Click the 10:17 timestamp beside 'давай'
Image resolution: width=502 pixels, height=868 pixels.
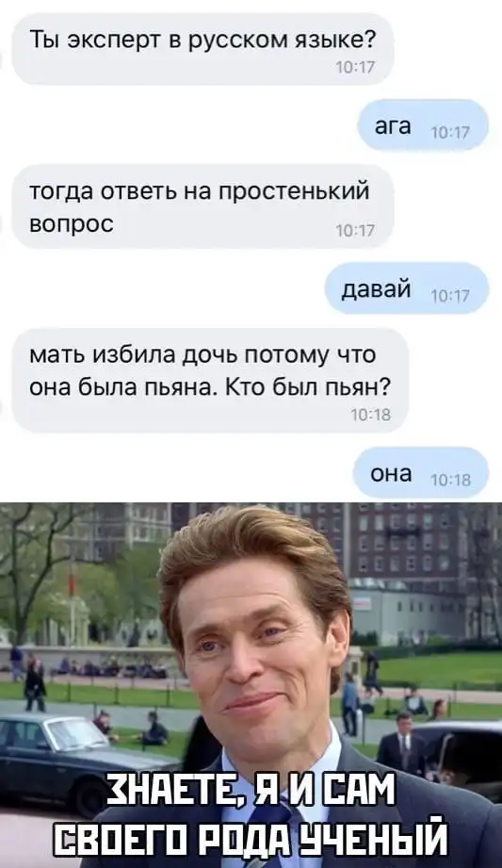449,296
